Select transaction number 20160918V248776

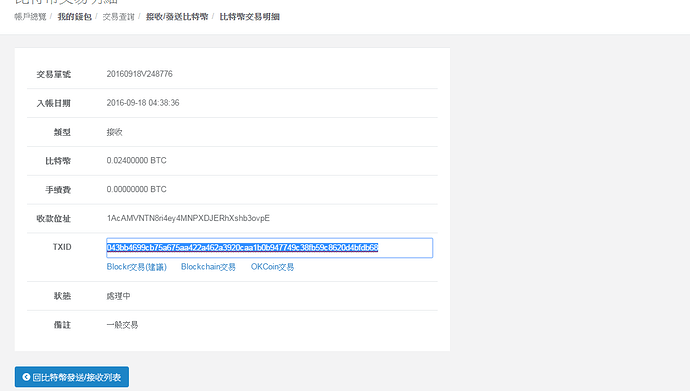(x=139, y=74)
